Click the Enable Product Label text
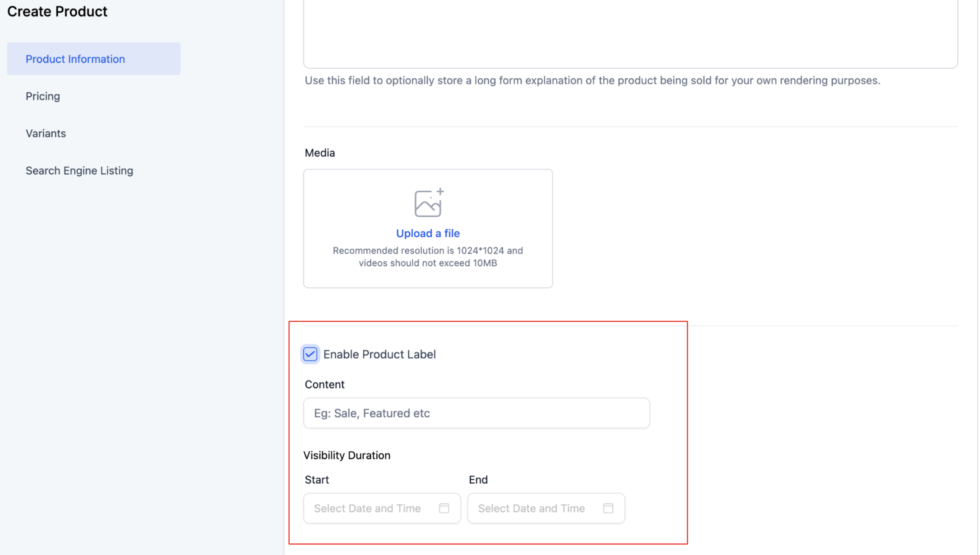The width and height of the screenshot is (980, 555). [379, 354]
